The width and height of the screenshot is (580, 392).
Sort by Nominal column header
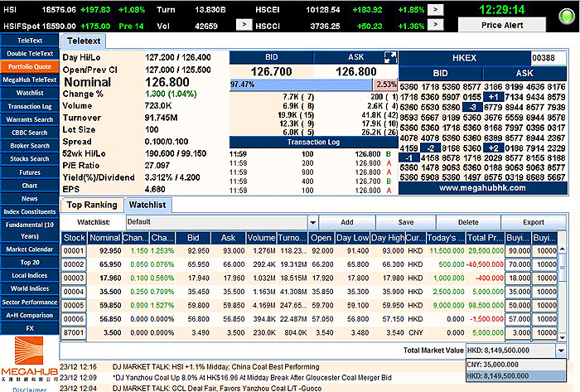[x=104, y=238]
